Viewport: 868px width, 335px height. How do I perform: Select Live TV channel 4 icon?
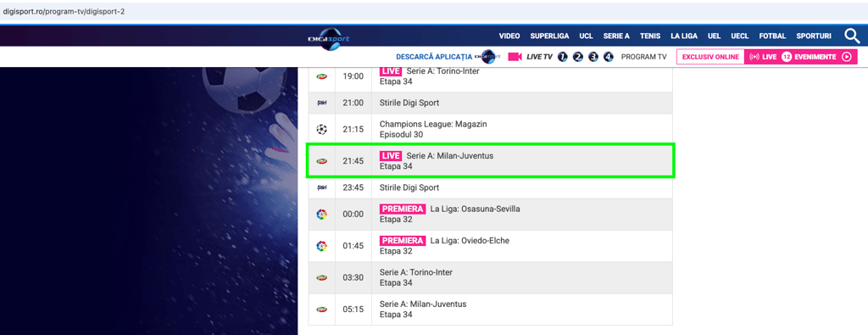(609, 57)
